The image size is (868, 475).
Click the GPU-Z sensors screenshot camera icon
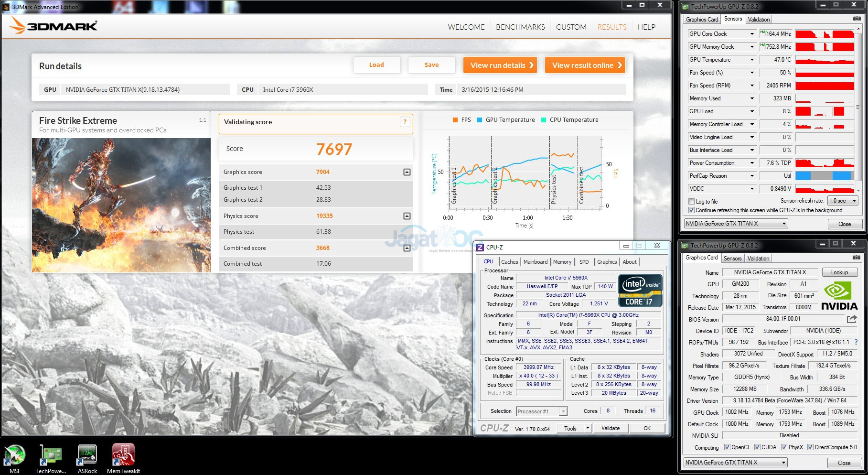coord(857,19)
